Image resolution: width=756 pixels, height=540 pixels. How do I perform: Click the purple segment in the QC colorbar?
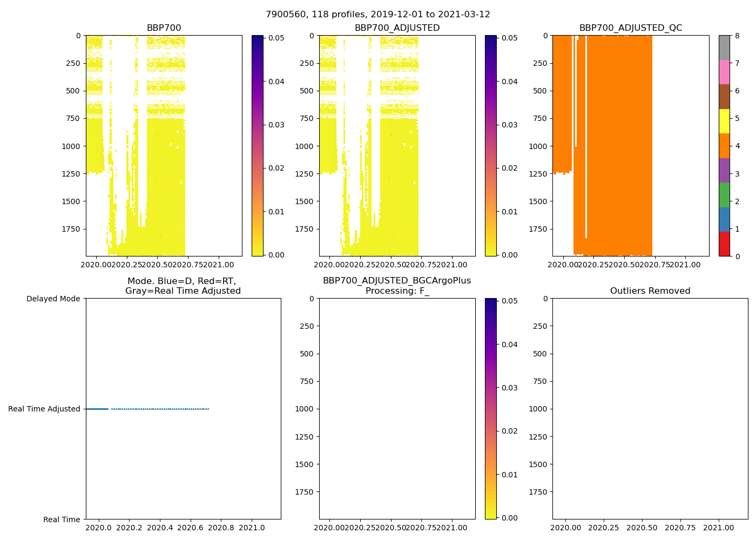724,170
